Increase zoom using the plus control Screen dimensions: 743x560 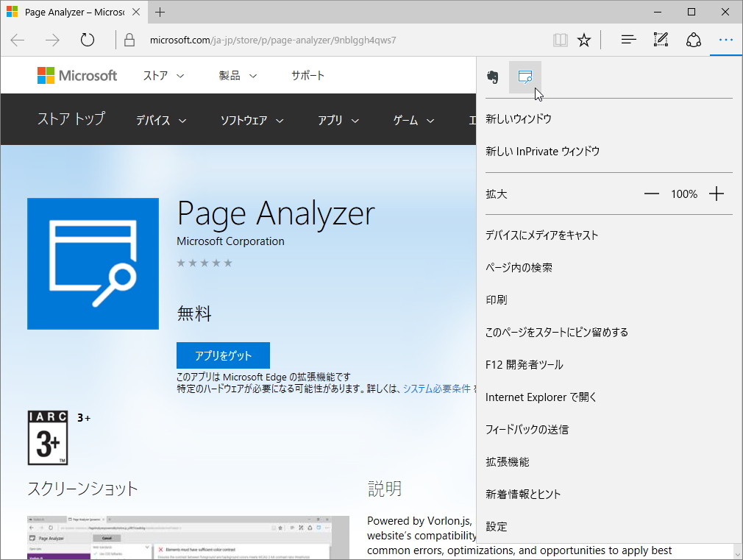point(716,194)
